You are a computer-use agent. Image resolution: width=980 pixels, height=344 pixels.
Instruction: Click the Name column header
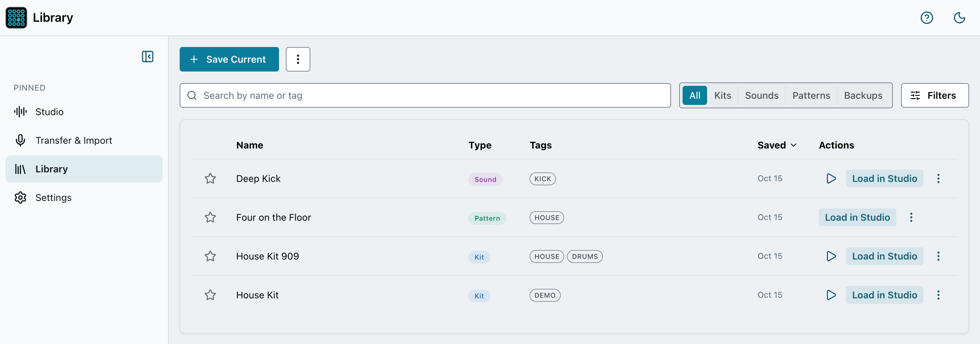point(249,145)
